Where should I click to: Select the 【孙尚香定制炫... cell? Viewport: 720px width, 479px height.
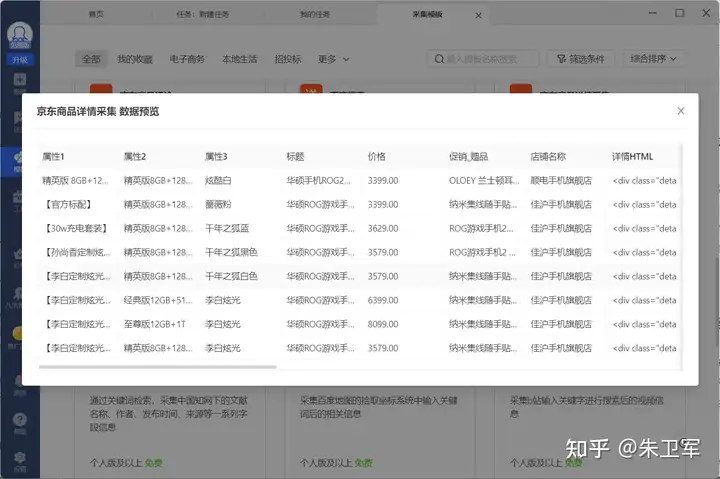77,252
